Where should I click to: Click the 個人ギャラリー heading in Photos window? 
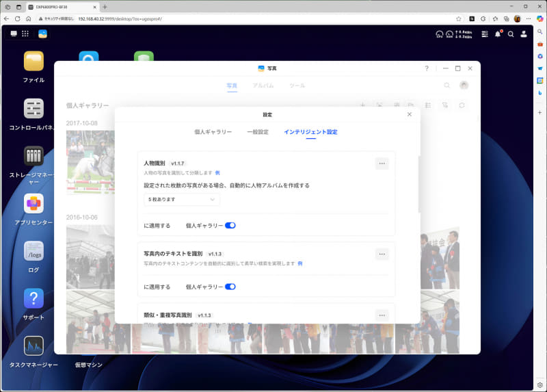(88, 105)
